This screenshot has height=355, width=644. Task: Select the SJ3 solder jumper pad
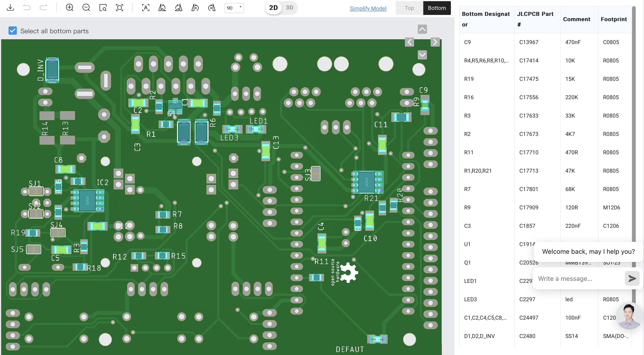pos(315,174)
